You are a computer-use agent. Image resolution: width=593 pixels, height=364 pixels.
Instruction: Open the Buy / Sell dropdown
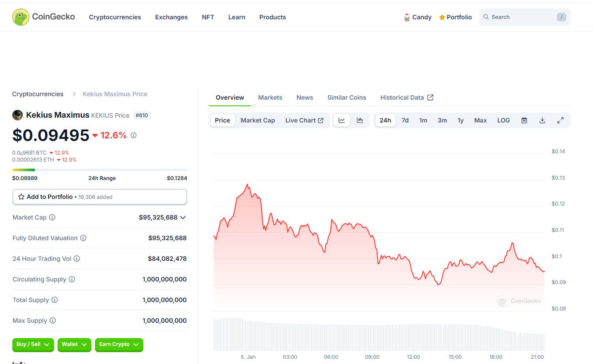click(33, 345)
